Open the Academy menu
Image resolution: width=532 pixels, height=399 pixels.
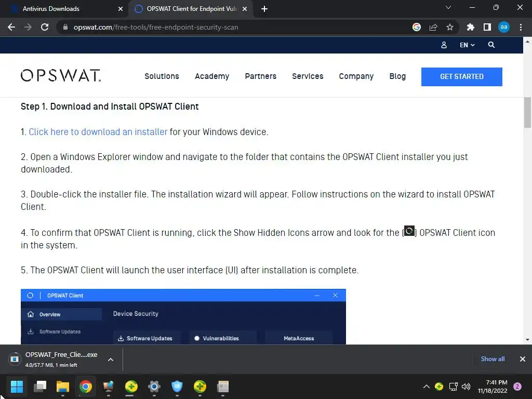(x=212, y=76)
